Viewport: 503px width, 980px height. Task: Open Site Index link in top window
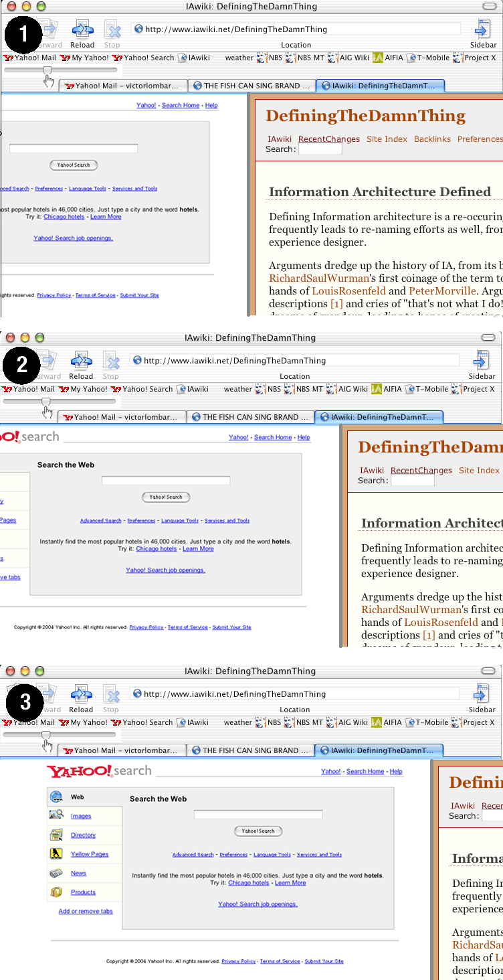pyautogui.click(x=387, y=139)
